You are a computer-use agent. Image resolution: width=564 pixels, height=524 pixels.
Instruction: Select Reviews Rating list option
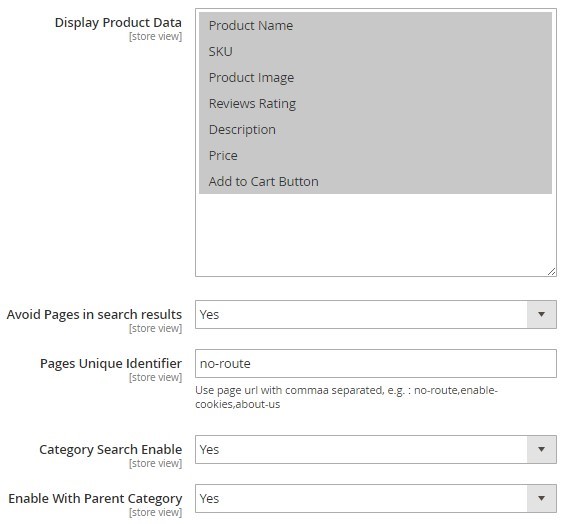pos(375,103)
